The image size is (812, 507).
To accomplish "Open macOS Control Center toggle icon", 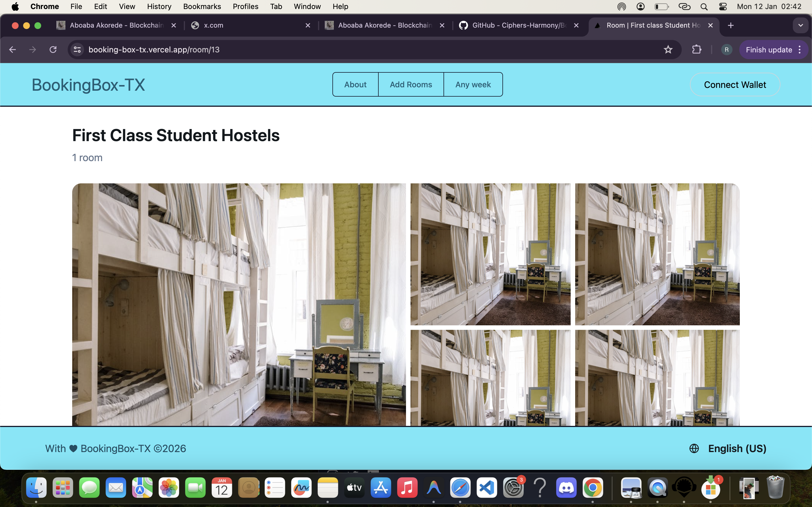I will (x=723, y=6).
